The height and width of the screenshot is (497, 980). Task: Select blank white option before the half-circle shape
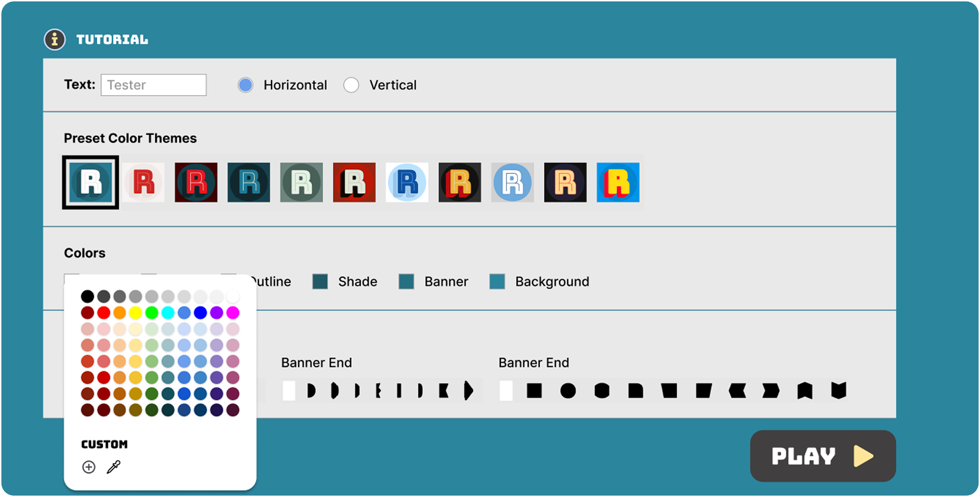coord(289,391)
